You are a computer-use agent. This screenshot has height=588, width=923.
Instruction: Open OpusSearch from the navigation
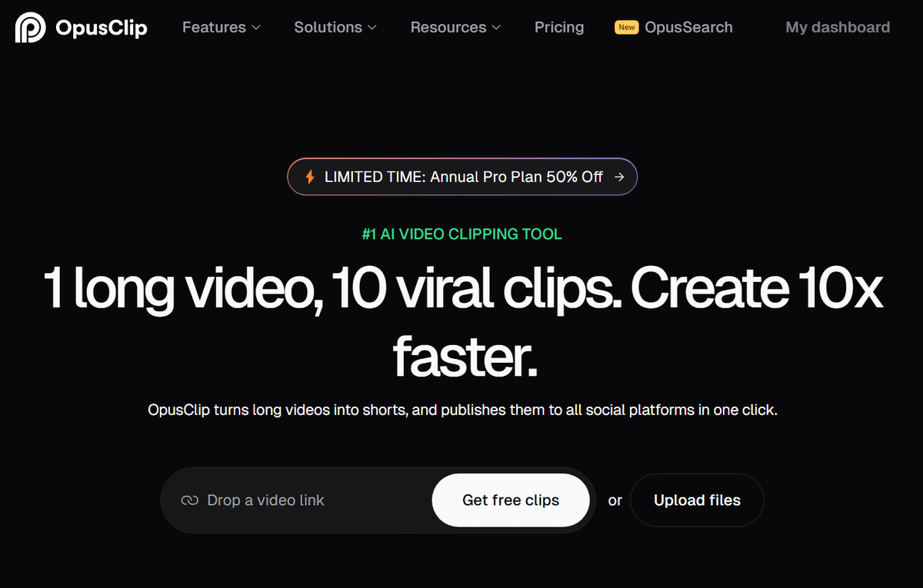pyautogui.click(x=674, y=28)
